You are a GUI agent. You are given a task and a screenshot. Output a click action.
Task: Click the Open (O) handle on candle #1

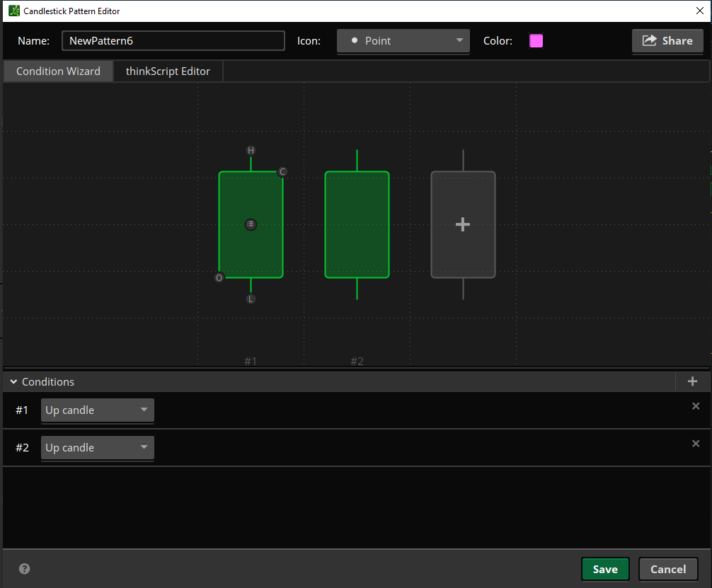pyautogui.click(x=219, y=277)
